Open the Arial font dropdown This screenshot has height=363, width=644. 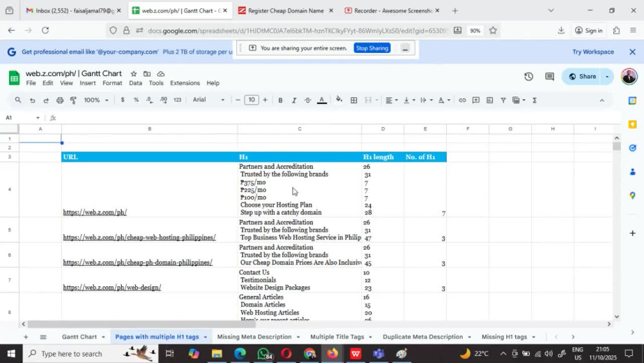(209, 100)
